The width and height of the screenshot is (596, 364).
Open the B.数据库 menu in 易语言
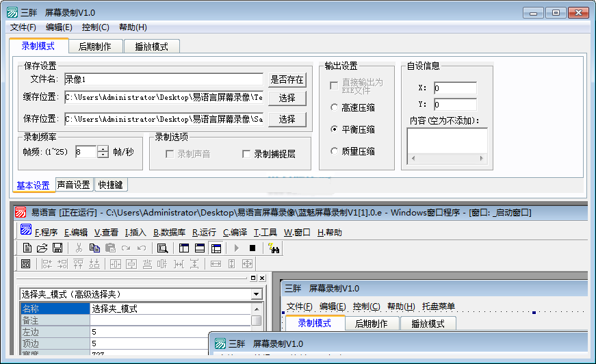pos(170,232)
